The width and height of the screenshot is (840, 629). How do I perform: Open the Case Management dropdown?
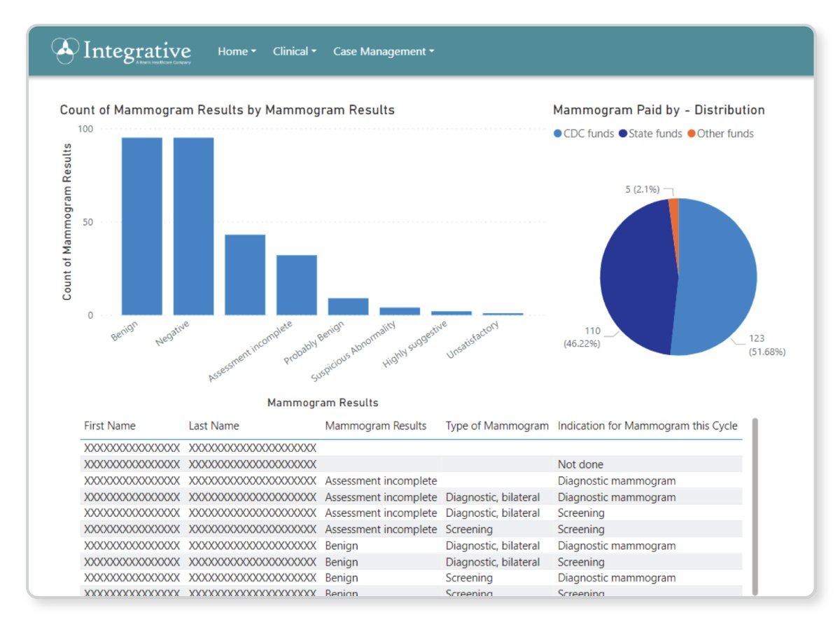click(x=382, y=50)
